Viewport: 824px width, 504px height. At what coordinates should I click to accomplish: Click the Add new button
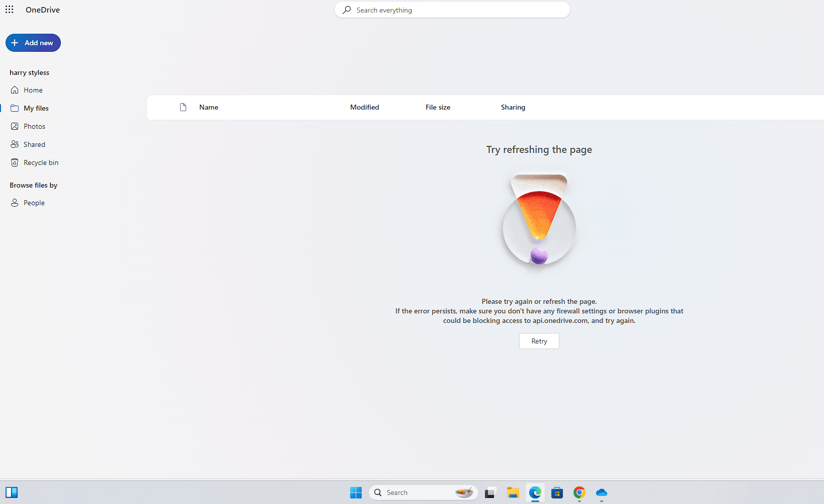tap(33, 43)
